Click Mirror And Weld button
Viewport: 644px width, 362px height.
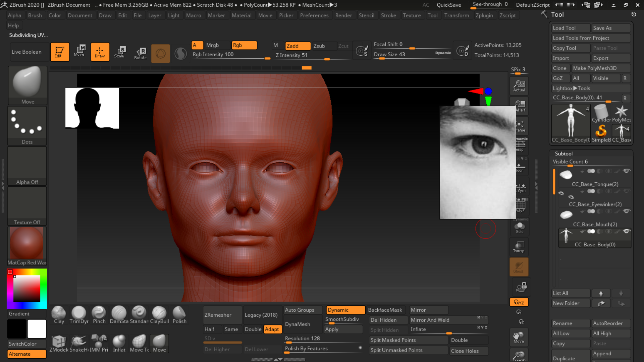click(448, 320)
